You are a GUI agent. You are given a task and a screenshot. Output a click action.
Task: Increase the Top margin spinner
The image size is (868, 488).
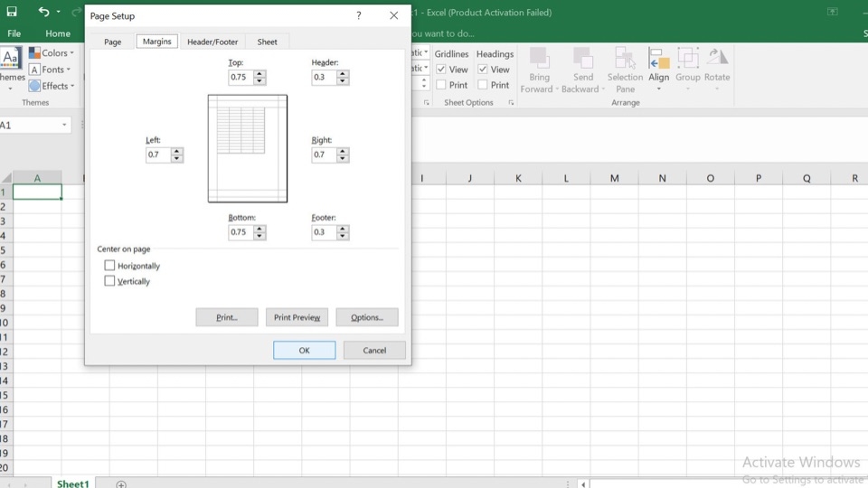click(259, 73)
